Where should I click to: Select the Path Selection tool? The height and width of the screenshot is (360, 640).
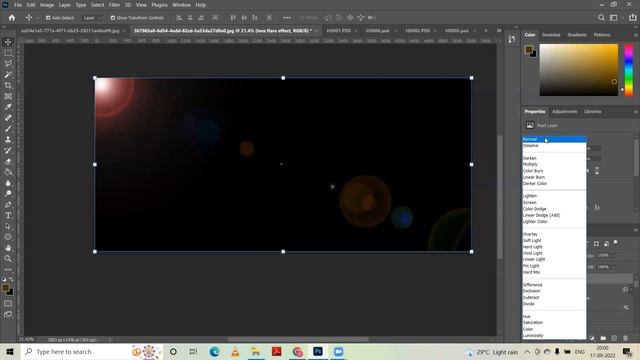8,226
